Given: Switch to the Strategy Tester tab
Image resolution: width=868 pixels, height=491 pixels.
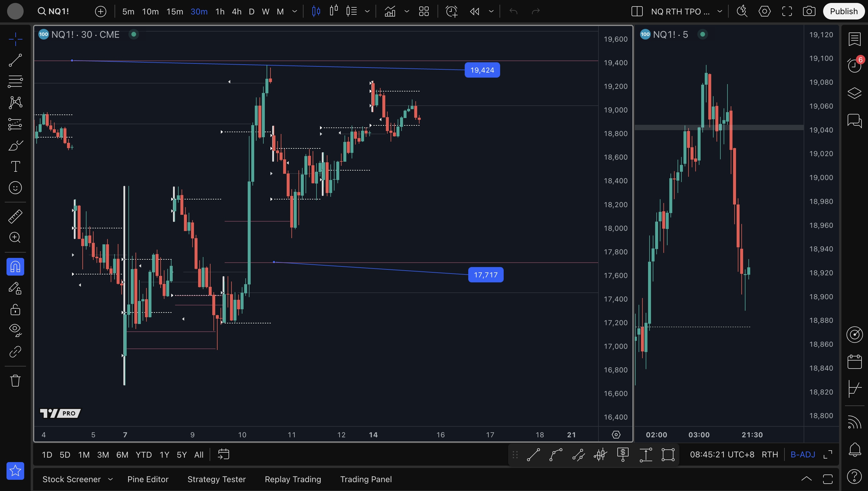Looking at the screenshot, I should (x=217, y=479).
